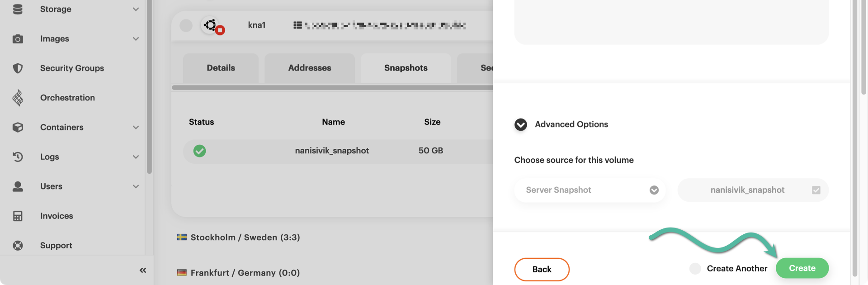This screenshot has width=868, height=285.
Task: Click the Support lifebuoy icon
Action: pyautogui.click(x=18, y=245)
